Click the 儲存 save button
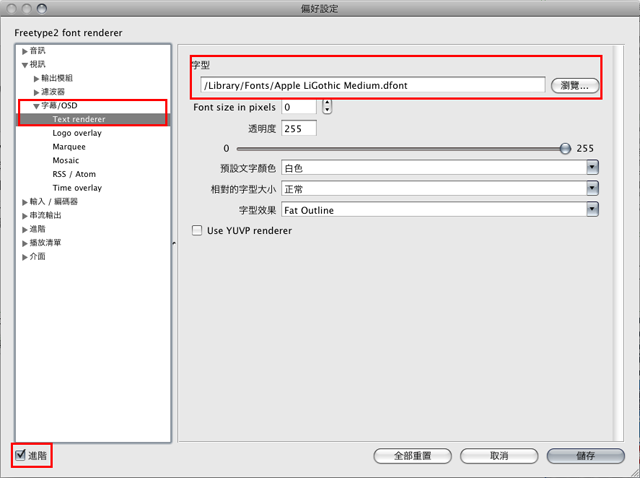Image resolution: width=640 pixels, height=478 pixels. [585, 456]
